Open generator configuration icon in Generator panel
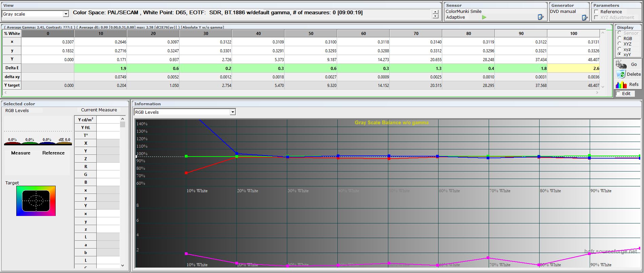 pos(584,18)
